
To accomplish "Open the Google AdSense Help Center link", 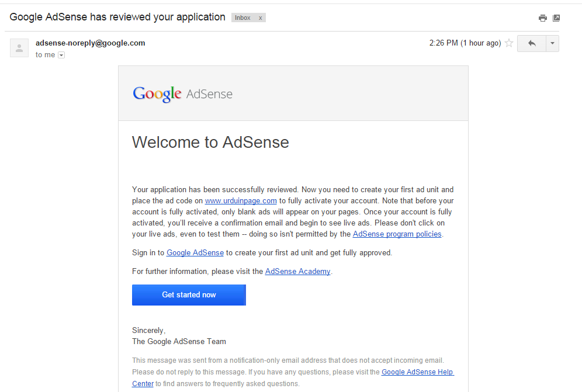I will point(417,372).
